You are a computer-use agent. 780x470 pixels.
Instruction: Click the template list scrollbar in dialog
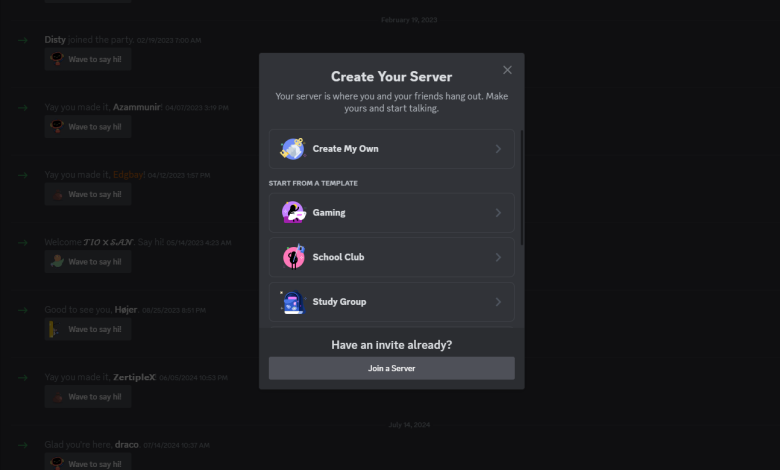(x=521, y=188)
